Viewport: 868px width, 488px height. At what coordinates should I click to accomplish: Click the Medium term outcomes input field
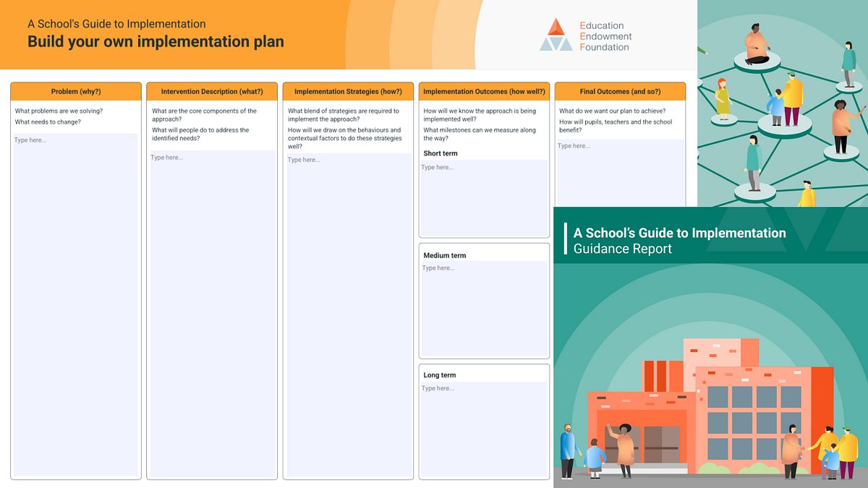484,309
